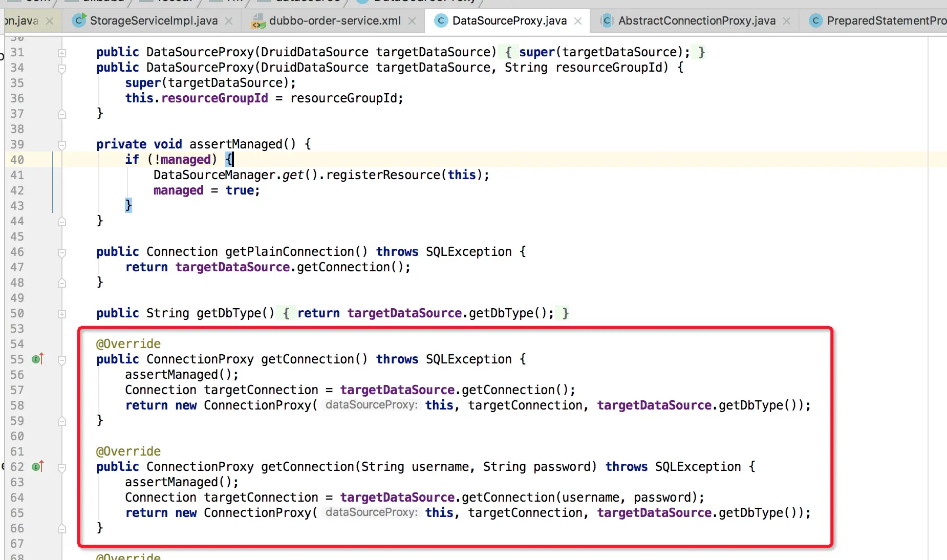Click line number 57 in the gutter
Viewport: 947px width, 560px height.
tap(17, 390)
